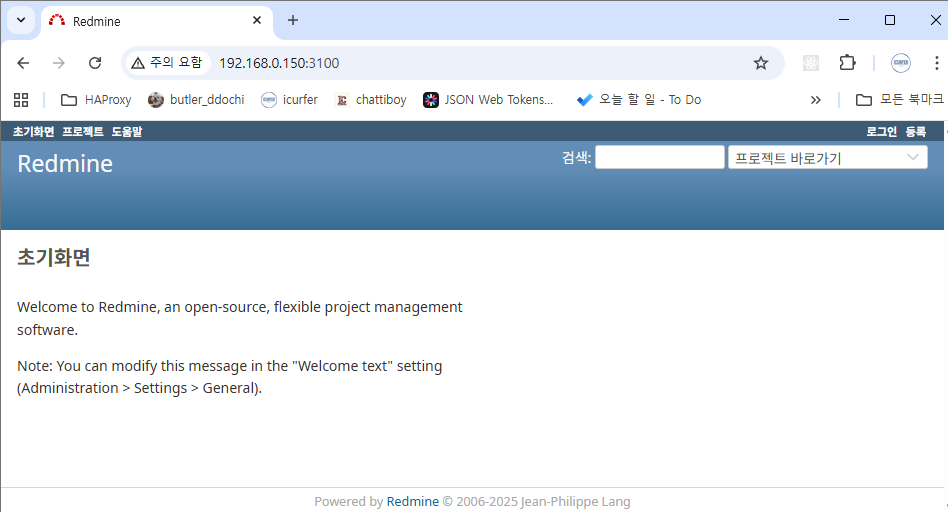Open the Chrome apps grid icon
948x512 pixels.
coord(21,100)
